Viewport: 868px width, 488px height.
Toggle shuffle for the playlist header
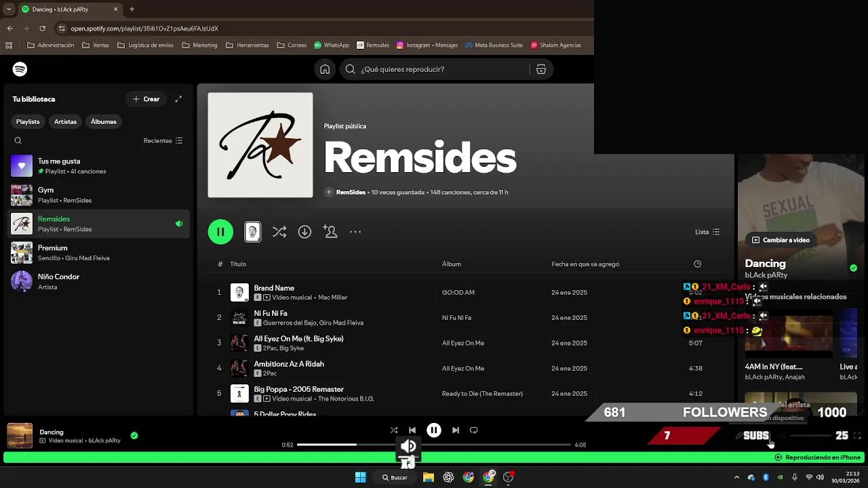[x=279, y=232]
